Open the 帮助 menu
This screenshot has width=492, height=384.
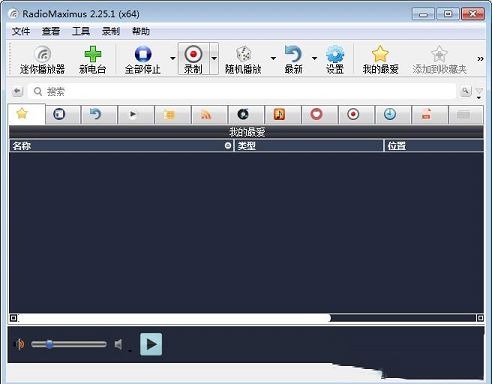pyautogui.click(x=141, y=31)
